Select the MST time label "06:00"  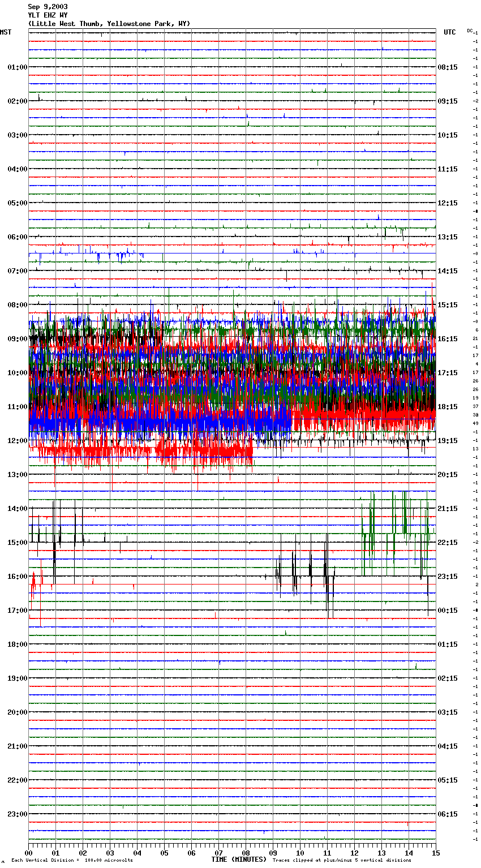coord(18,237)
